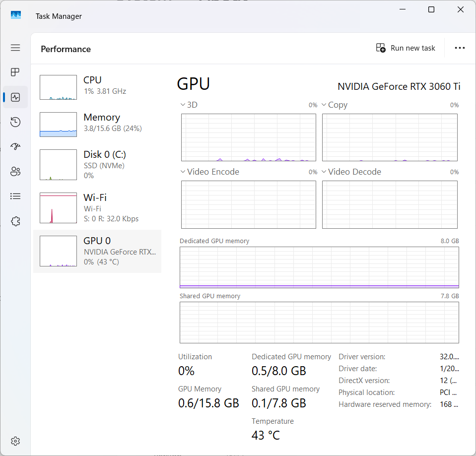This screenshot has width=476, height=456.
Task: Select Disk 0 (C:) resource
Action: [x=97, y=164]
